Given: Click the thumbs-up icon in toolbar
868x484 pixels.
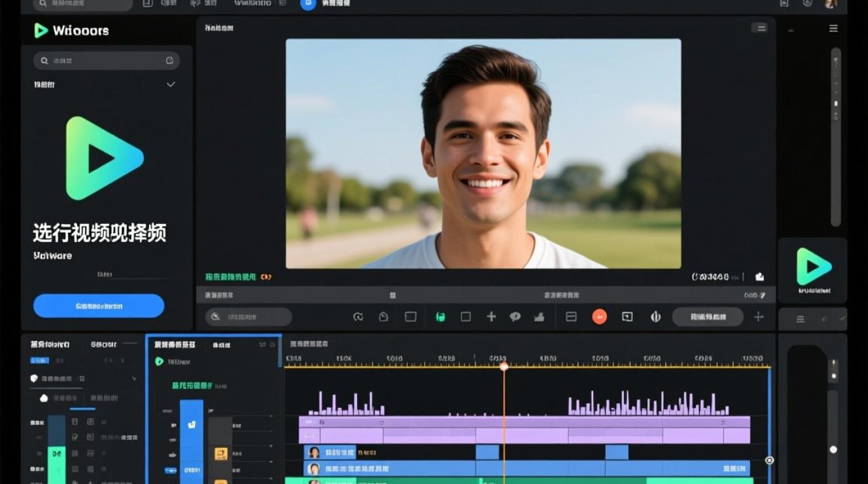Looking at the screenshot, I should (x=539, y=317).
